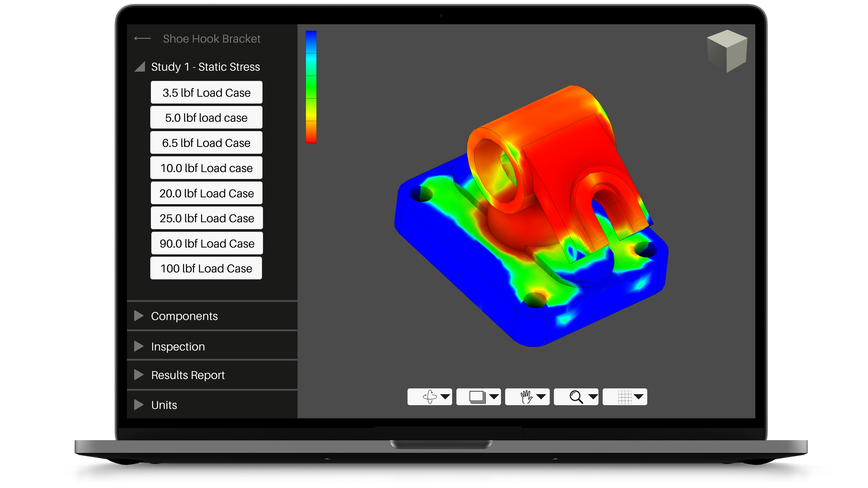Image resolution: width=868 pixels, height=488 pixels.
Task: Select the pan hand tool icon
Action: click(x=526, y=397)
